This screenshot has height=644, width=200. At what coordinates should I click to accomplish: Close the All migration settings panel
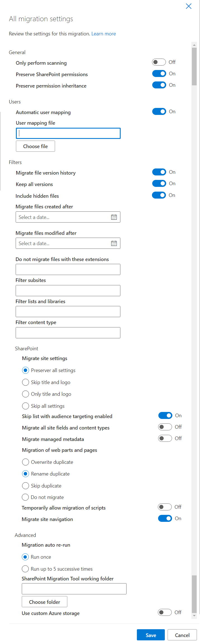tap(189, 6)
